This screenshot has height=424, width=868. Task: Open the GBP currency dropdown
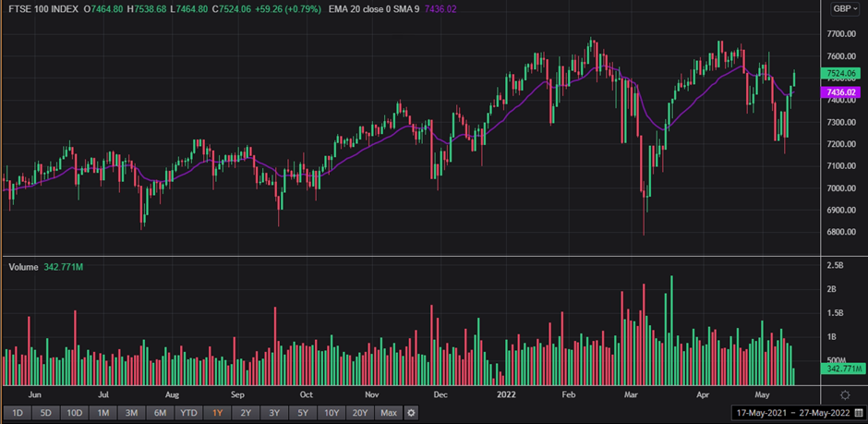[845, 9]
